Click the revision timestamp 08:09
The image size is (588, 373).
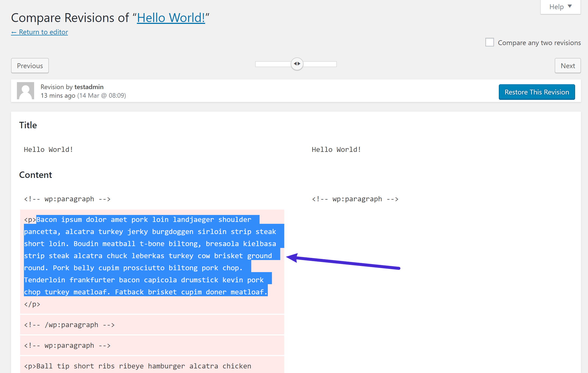tap(117, 96)
